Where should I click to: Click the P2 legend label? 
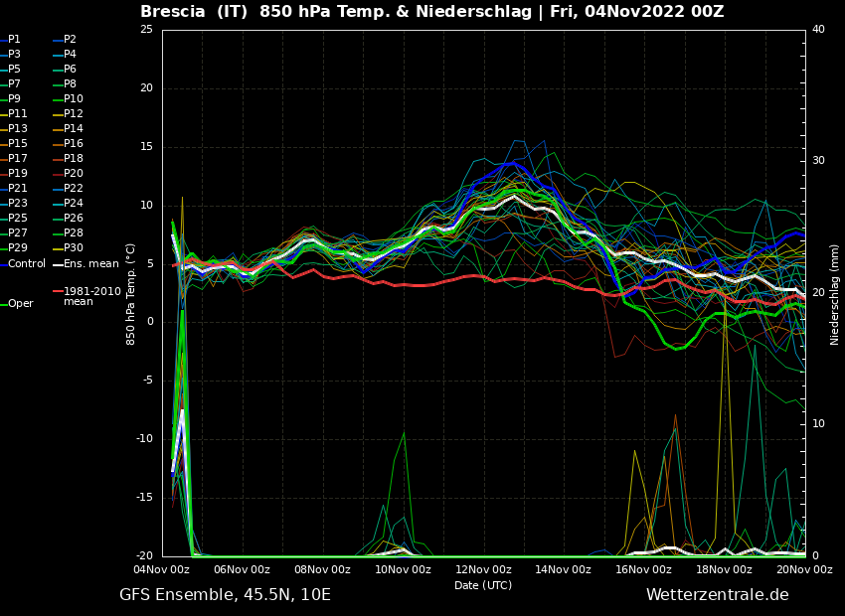click(70, 40)
